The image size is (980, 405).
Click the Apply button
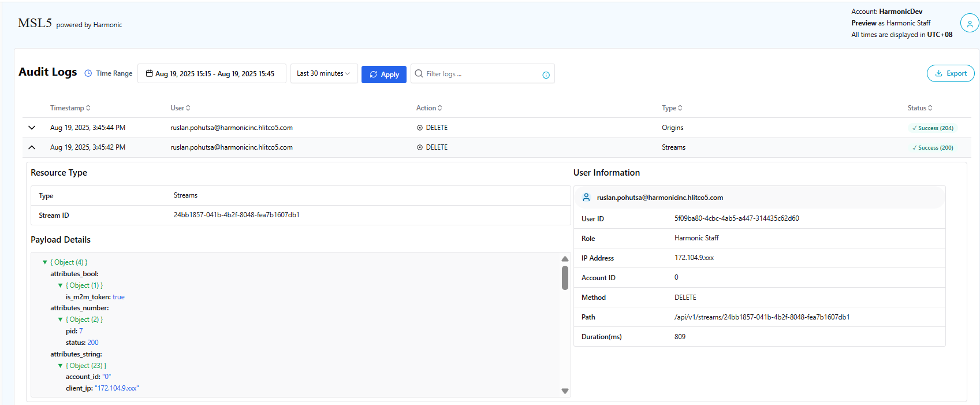384,75
